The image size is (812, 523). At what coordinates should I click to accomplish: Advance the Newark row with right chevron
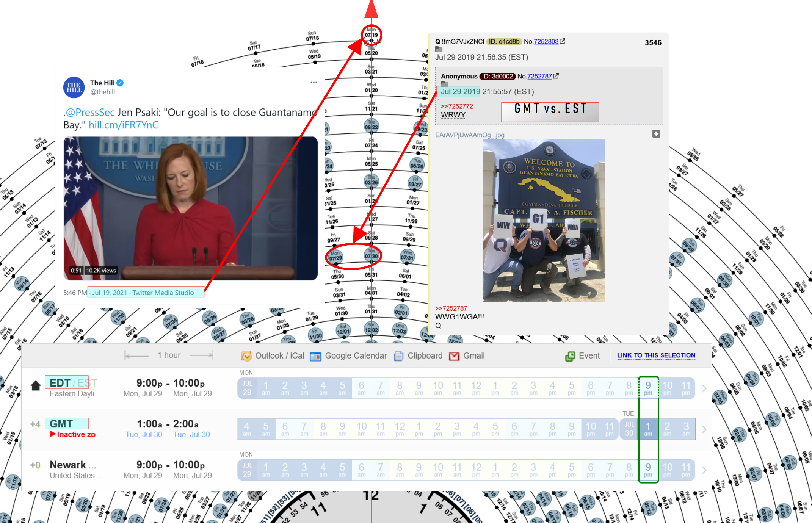(704, 470)
